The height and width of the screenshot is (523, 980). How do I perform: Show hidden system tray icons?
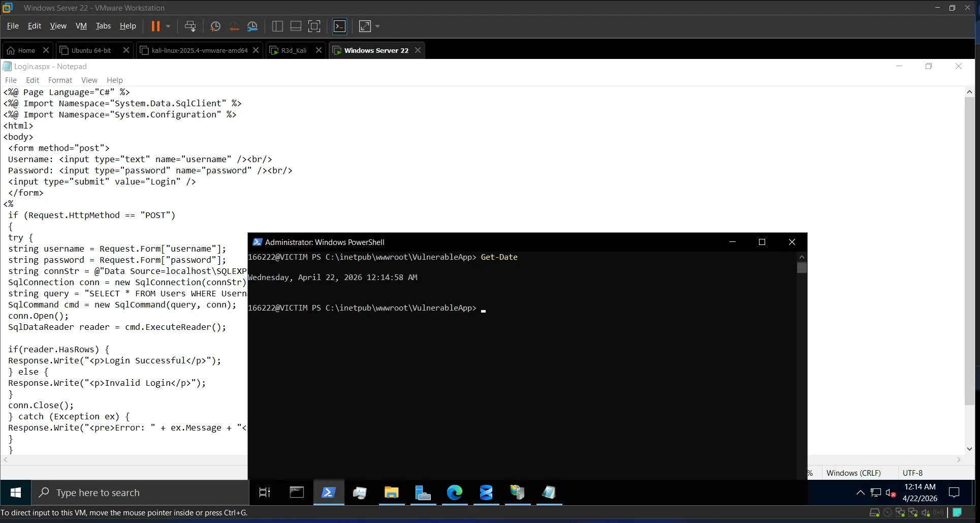[x=861, y=493]
